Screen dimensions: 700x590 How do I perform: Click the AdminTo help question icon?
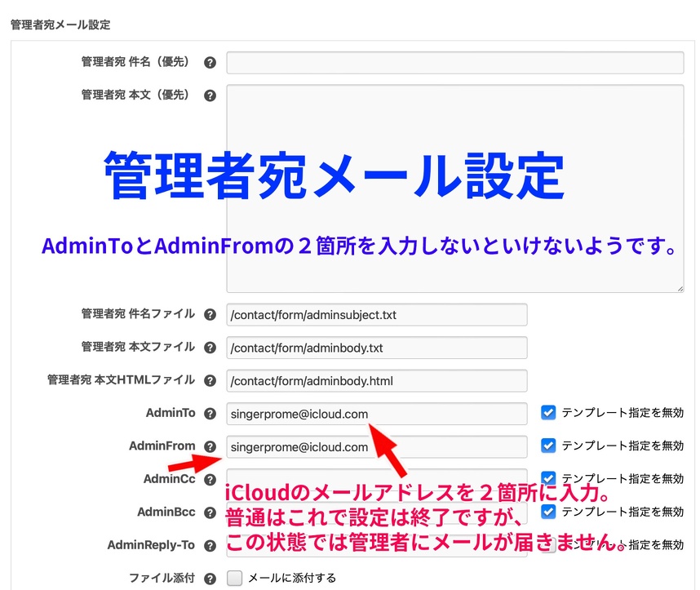point(210,414)
